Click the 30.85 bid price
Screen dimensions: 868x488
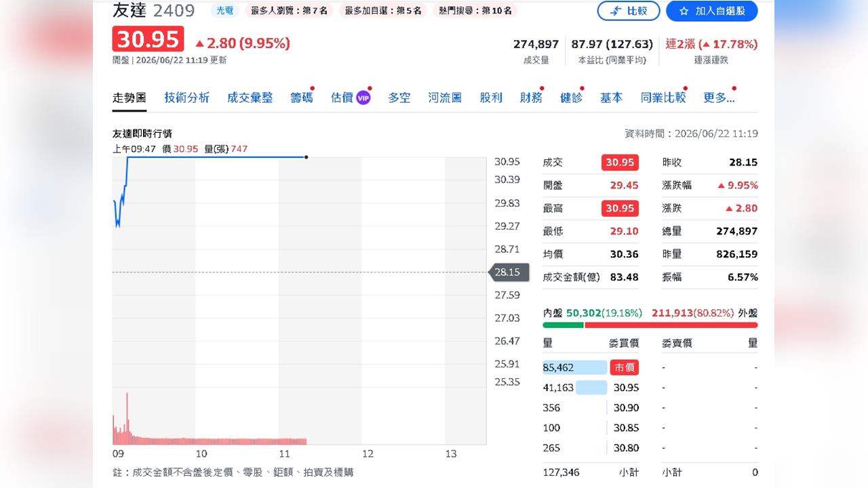pos(626,428)
